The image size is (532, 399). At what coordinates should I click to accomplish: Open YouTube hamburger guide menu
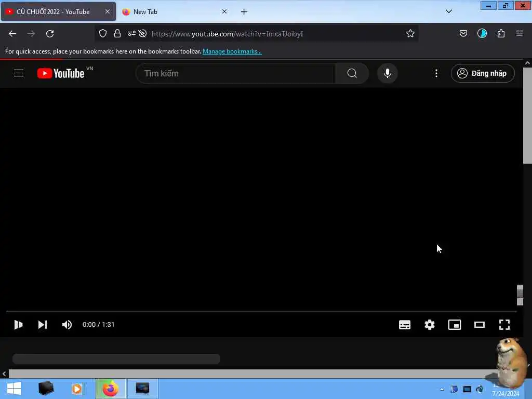19,73
